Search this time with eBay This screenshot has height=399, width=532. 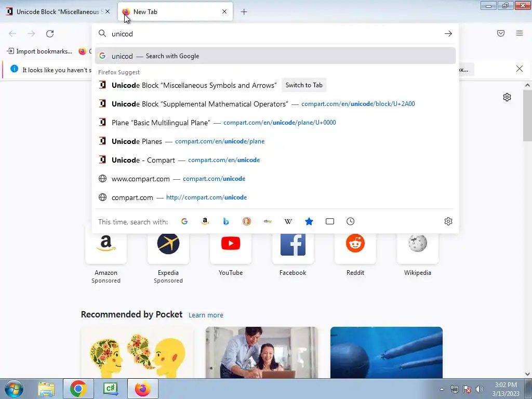point(268,221)
